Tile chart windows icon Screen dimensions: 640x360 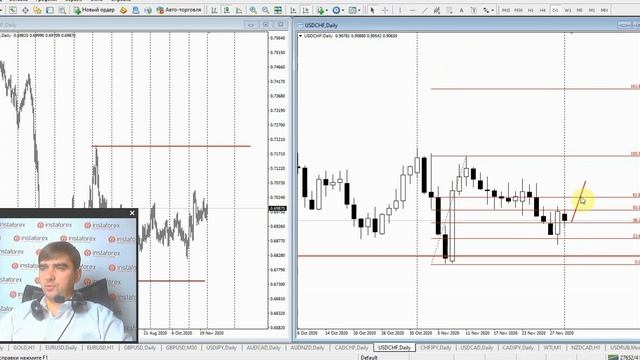pos(278,10)
